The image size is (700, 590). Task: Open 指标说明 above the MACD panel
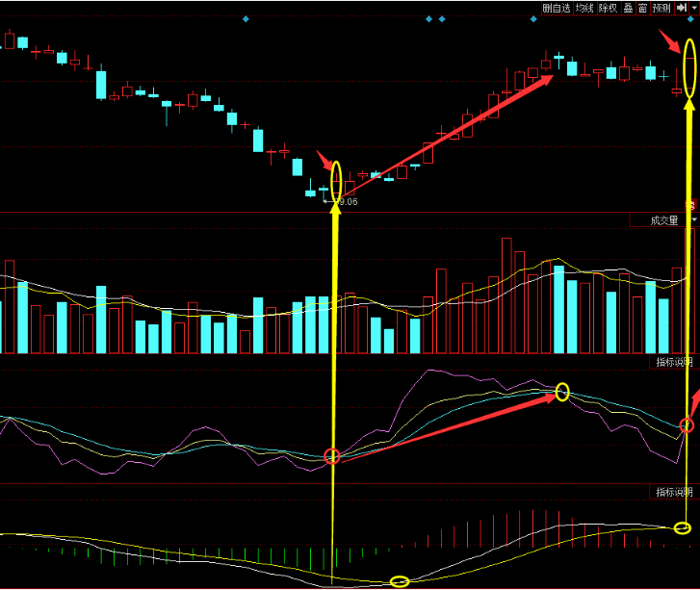pyautogui.click(x=674, y=492)
